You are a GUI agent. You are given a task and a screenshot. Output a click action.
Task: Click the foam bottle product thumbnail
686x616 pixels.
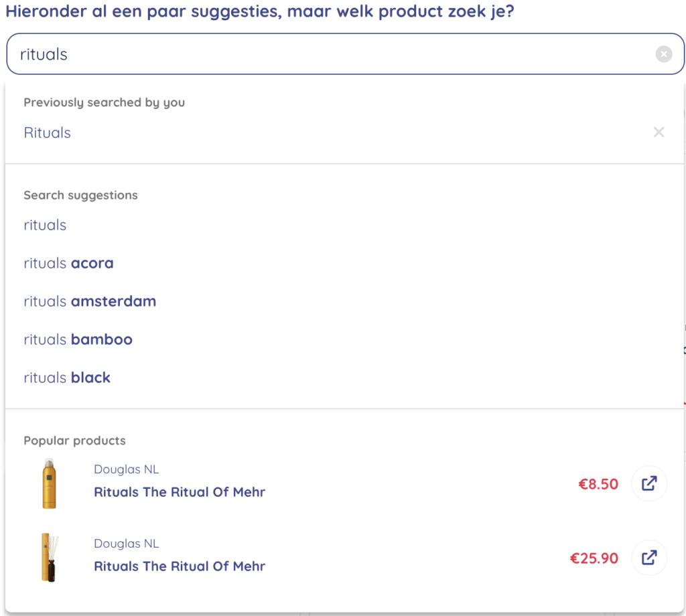click(x=49, y=483)
